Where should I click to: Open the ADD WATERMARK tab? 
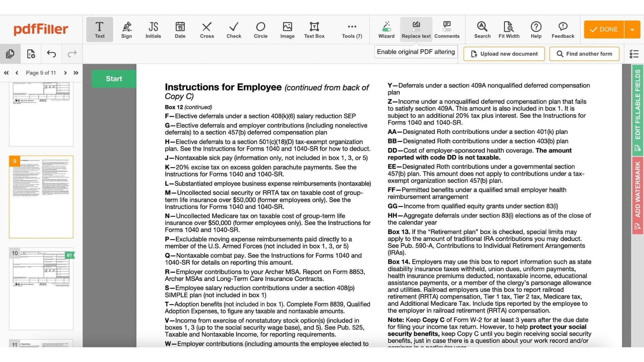[638, 191]
